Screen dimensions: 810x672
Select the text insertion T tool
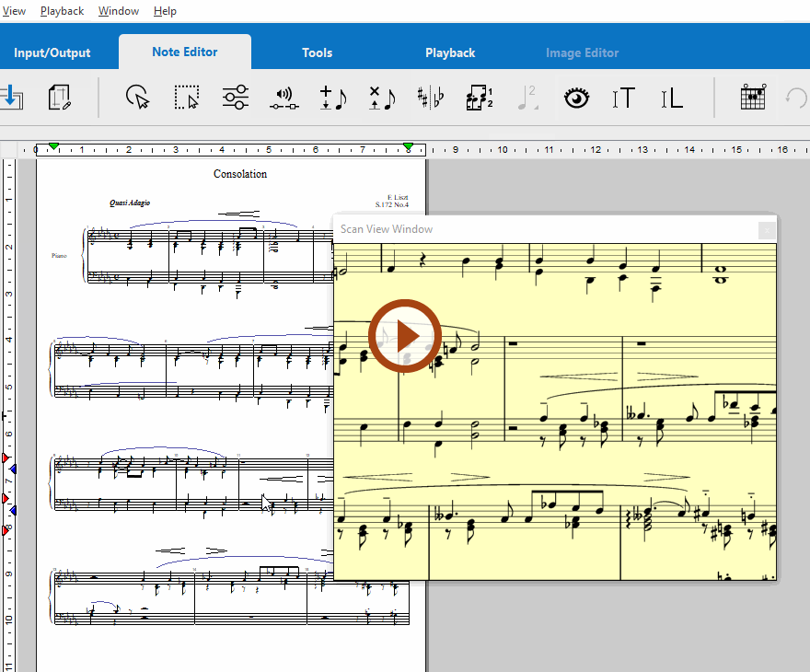[623, 98]
